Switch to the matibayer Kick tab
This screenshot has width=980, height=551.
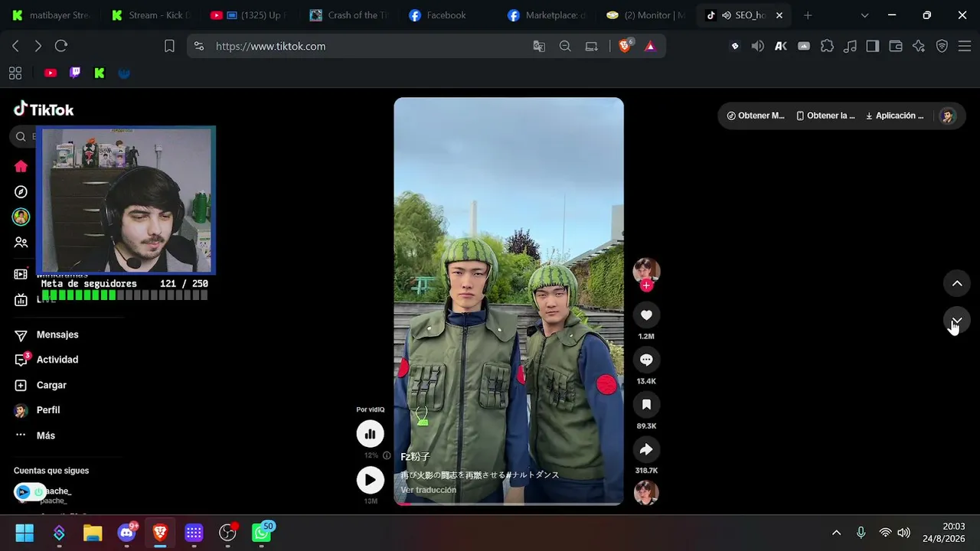(51, 15)
